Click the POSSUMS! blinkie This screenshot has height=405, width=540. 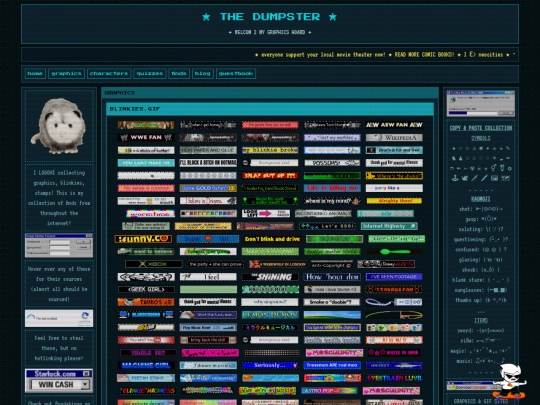[332, 163]
